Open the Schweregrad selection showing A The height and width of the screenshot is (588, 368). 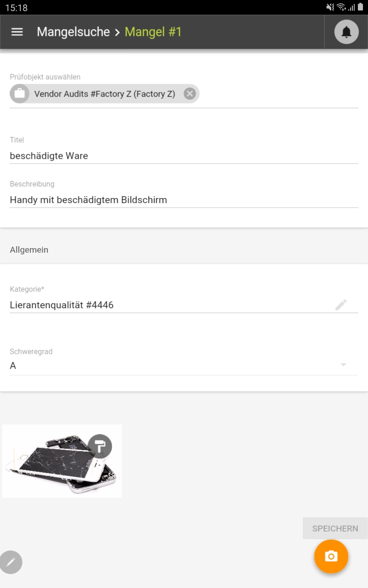point(175,366)
